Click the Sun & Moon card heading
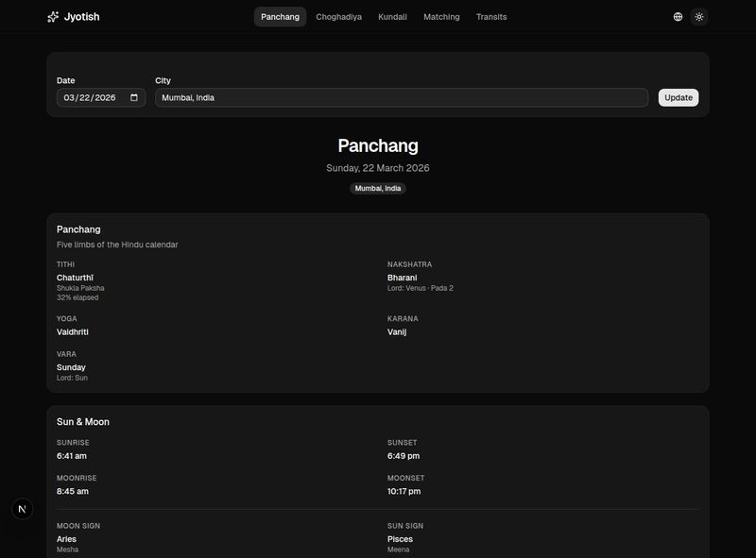The height and width of the screenshot is (558, 756). point(83,422)
